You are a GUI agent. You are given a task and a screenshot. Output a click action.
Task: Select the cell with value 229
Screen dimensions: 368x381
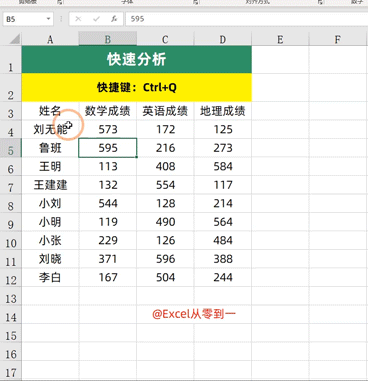[x=108, y=240]
